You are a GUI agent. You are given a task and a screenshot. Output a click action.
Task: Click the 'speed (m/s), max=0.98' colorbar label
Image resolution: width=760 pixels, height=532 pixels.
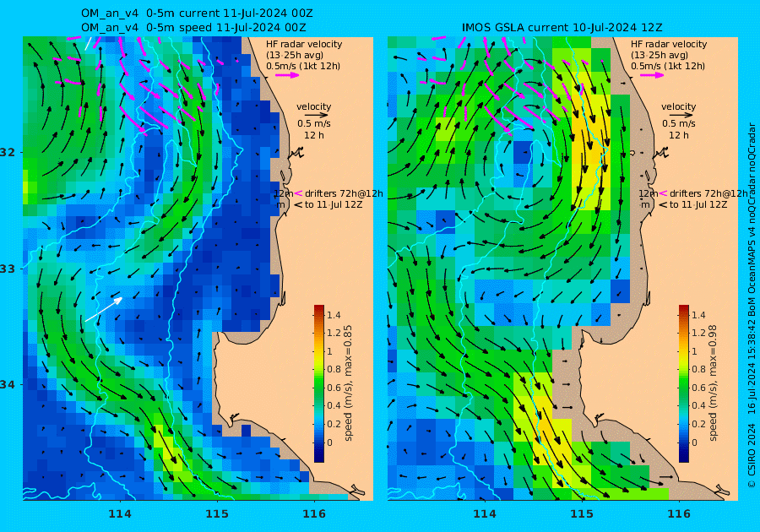click(713, 383)
